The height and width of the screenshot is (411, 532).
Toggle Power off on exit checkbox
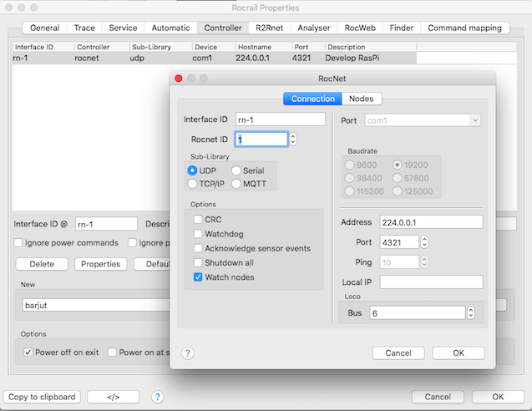[28, 353]
